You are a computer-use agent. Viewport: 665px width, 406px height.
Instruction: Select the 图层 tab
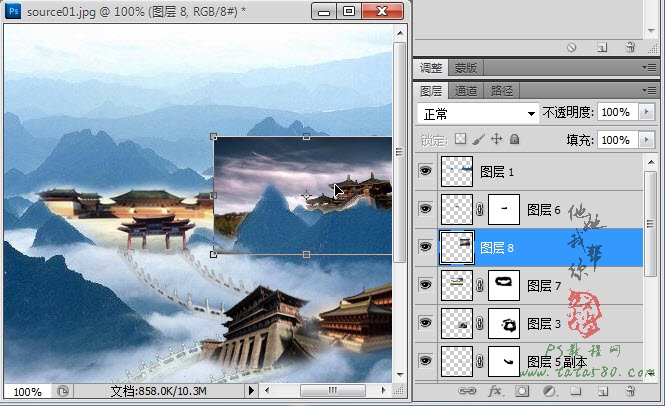431,91
